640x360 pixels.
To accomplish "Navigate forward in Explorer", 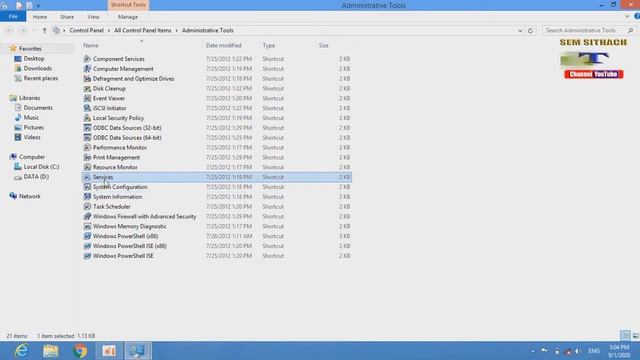I will click(23, 30).
